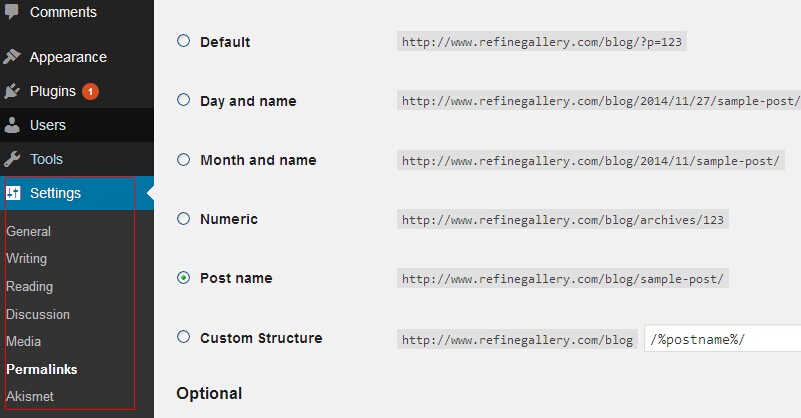Open the Discussion settings link
The height and width of the screenshot is (418, 801).
(x=38, y=314)
